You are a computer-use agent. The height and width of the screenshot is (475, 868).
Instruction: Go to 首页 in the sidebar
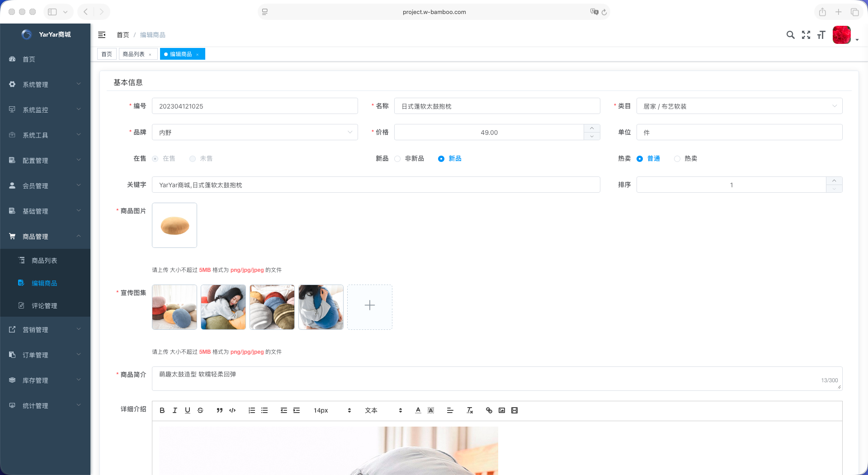click(x=45, y=59)
